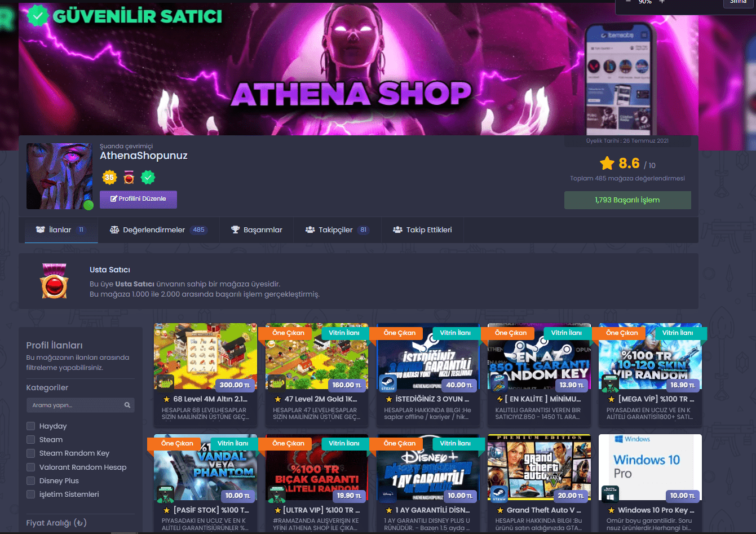Click the lightning icon beside EN KALİTE title

pyautogui.click(x=499, y=399)
